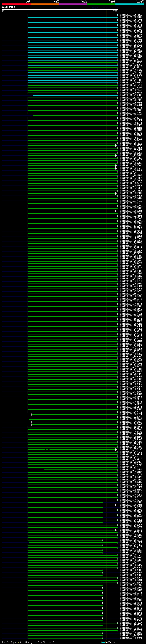
Task: Select the UniRef100_P14710 label
Action: coord(131,67)
